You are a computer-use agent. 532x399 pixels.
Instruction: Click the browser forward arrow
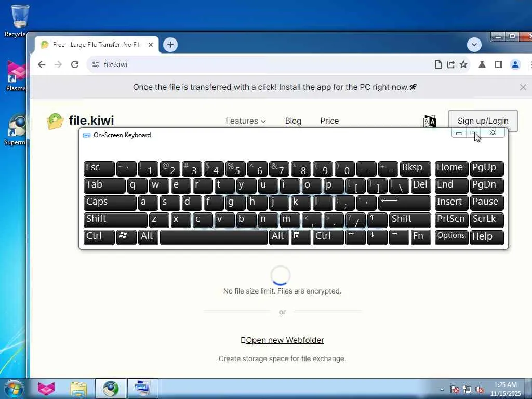[58, 64]
